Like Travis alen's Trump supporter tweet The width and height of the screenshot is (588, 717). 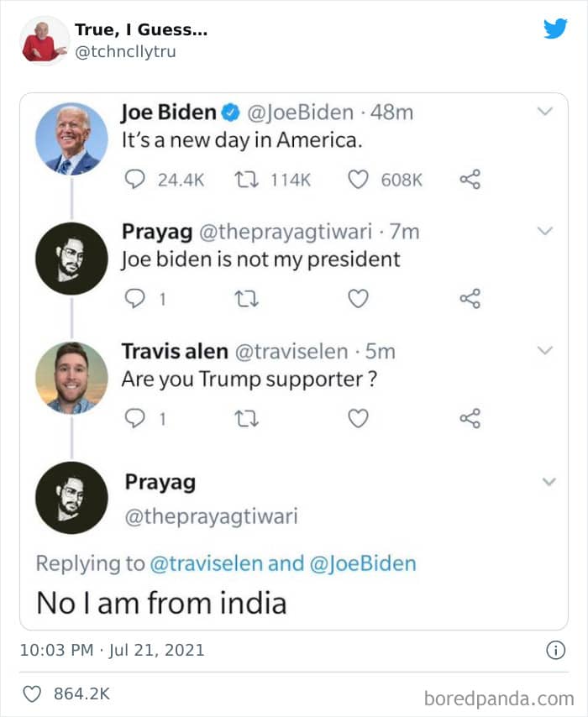point(359,418)
